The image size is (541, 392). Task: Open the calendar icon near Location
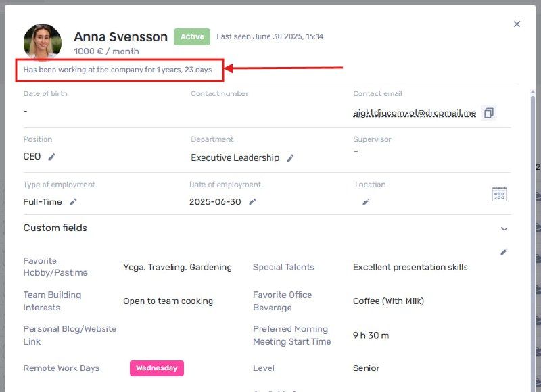(x=499, y=194)
